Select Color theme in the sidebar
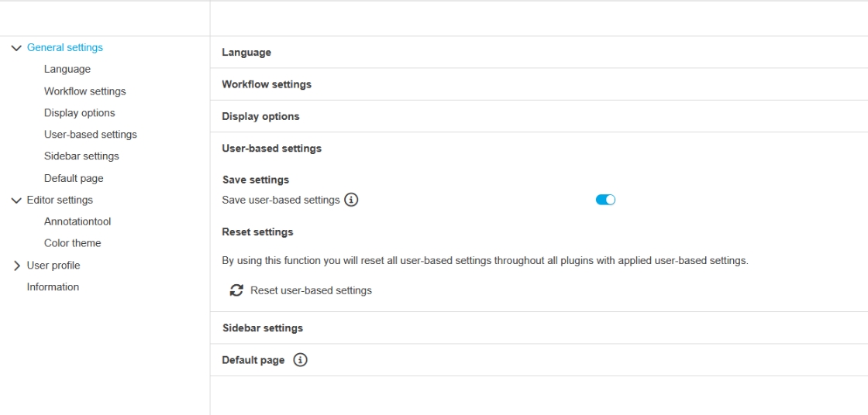 (72, 243)
